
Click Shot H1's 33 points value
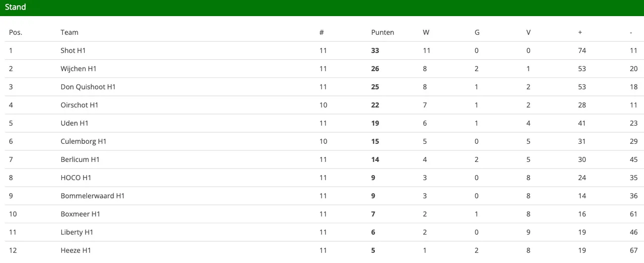coord(375,50)
